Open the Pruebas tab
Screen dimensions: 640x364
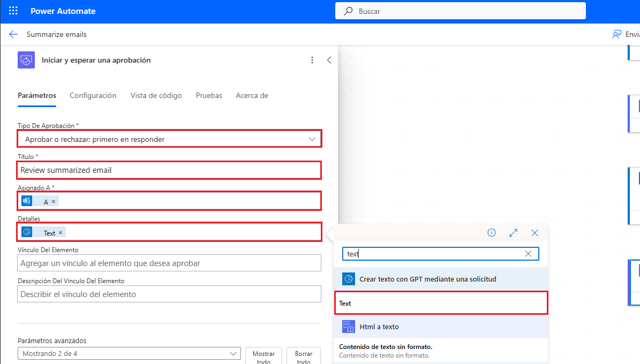(209, 95)
